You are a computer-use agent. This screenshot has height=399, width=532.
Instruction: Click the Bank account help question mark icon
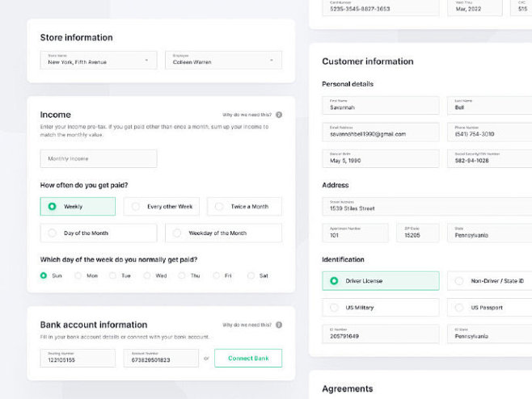click(x=279, y=325)
